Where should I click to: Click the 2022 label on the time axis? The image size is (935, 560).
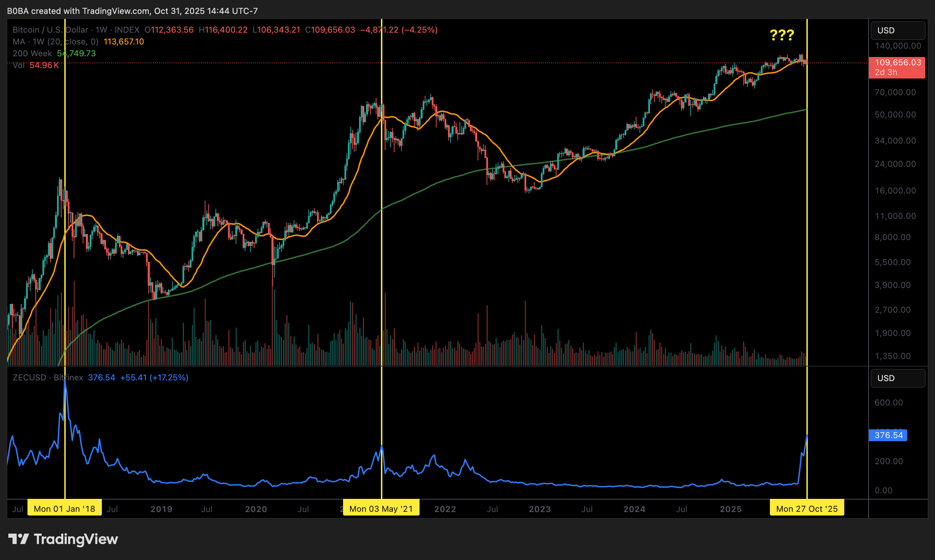pos(445,509)
